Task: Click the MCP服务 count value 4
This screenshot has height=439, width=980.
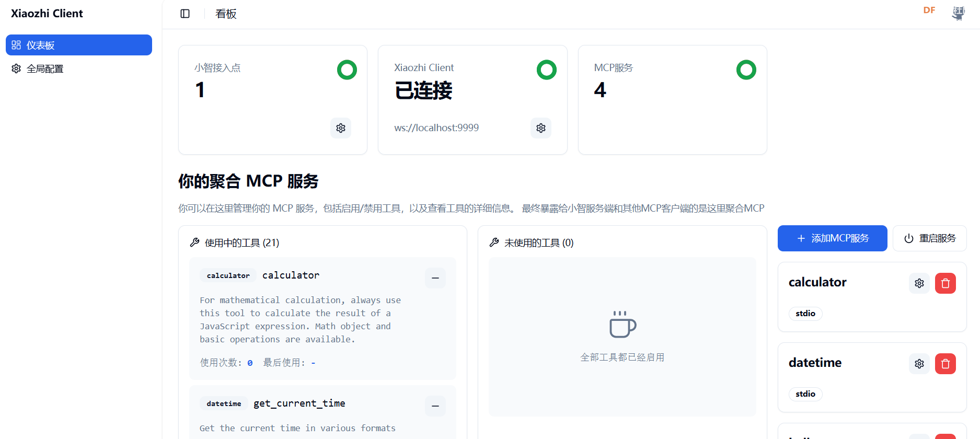Action: click(x=600, y=90)
